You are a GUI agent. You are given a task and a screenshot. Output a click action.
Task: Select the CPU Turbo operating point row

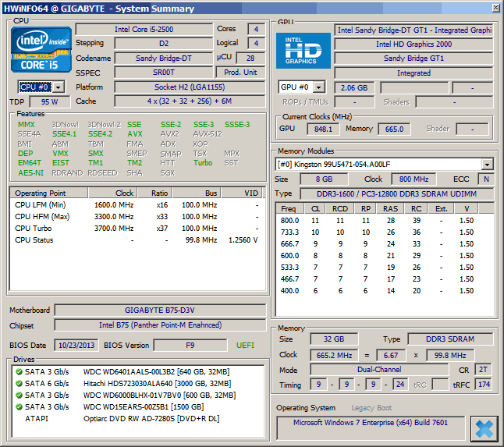137,229
